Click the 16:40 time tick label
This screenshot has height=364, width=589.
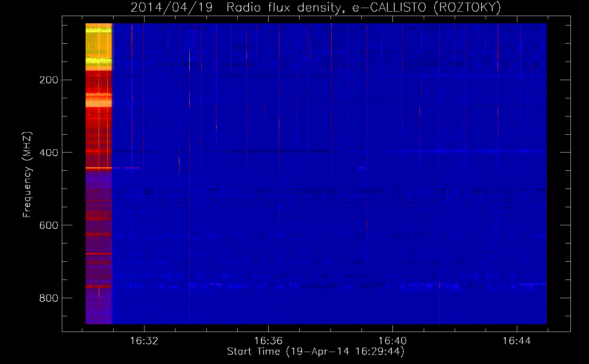pyautogui.click(x=392, y=341)
